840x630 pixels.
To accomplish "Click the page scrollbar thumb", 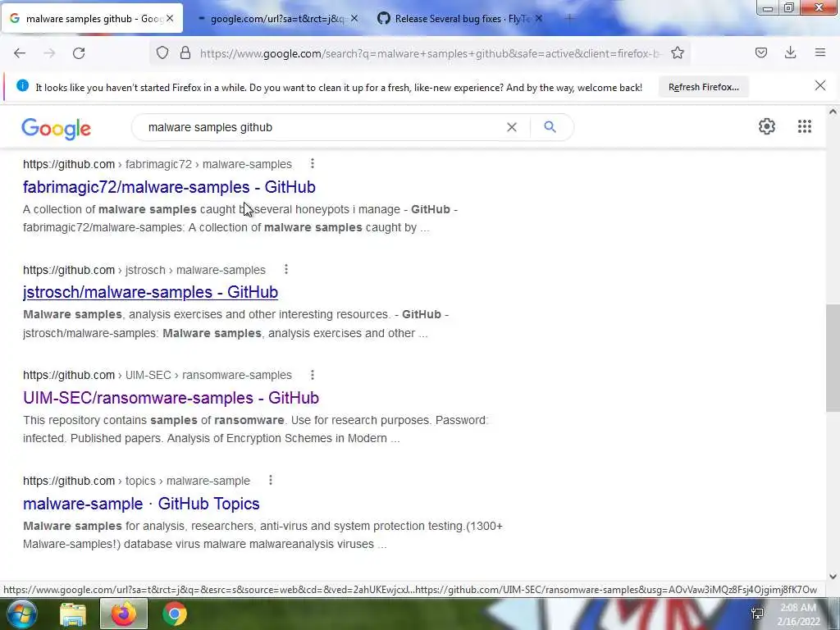I will 833,358.
